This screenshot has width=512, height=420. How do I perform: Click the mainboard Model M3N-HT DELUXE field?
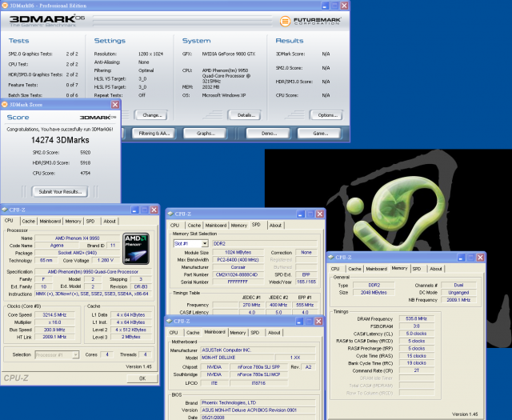[x=238, y=358]
